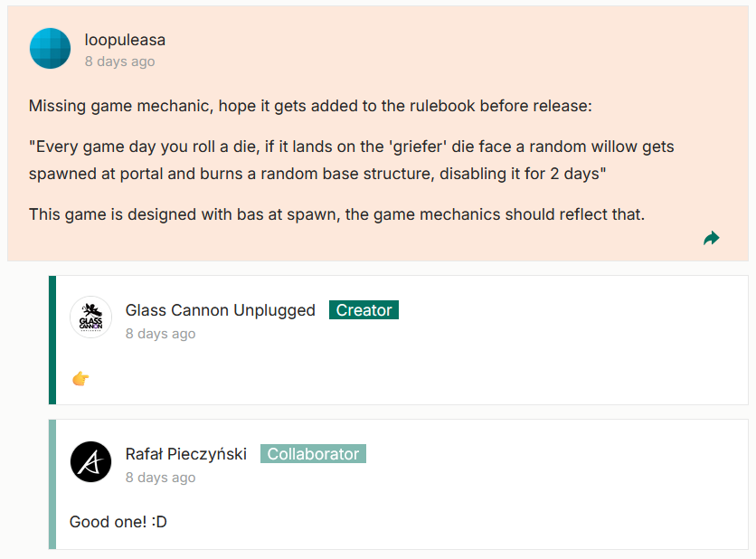Open loopuleasa's profile via username

(x=125, y=40)
